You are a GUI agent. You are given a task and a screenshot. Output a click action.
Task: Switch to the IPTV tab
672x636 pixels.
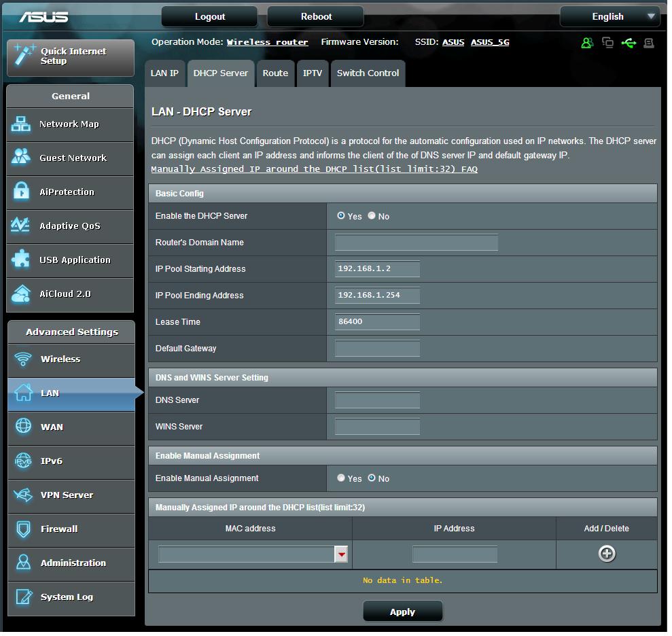click(x=314, y=73)
